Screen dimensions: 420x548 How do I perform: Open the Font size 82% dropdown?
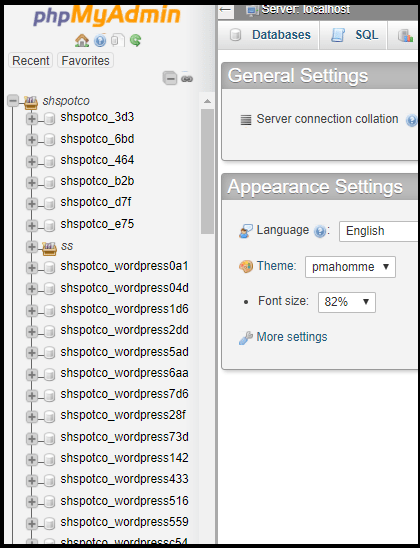pyautogui.click(x=347, y=302)
